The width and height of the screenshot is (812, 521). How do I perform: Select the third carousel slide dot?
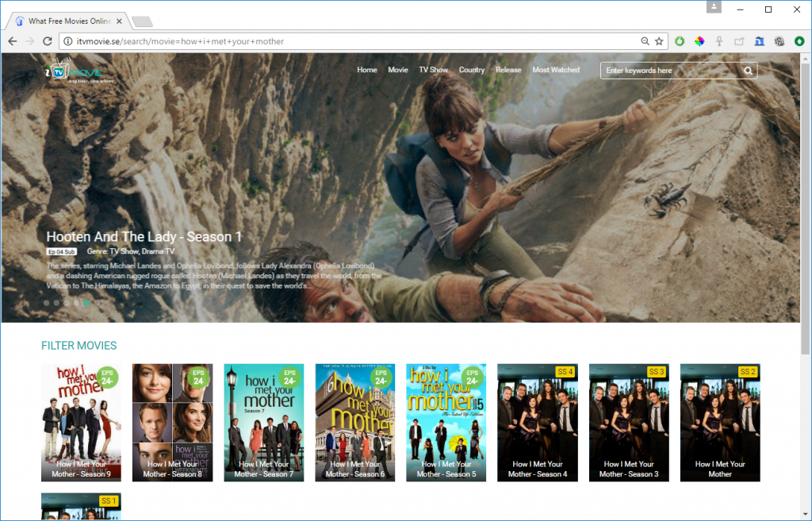pos(67,303)
